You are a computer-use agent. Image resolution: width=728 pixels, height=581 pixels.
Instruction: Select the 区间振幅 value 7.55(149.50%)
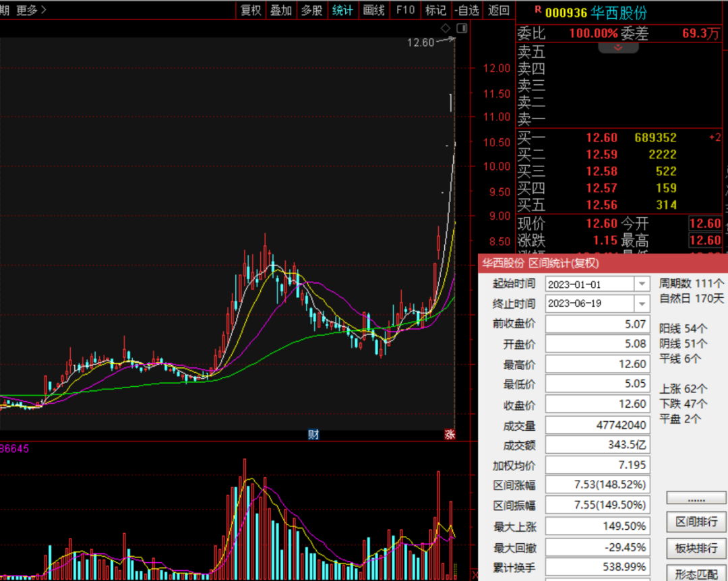[x=597, y=505]
